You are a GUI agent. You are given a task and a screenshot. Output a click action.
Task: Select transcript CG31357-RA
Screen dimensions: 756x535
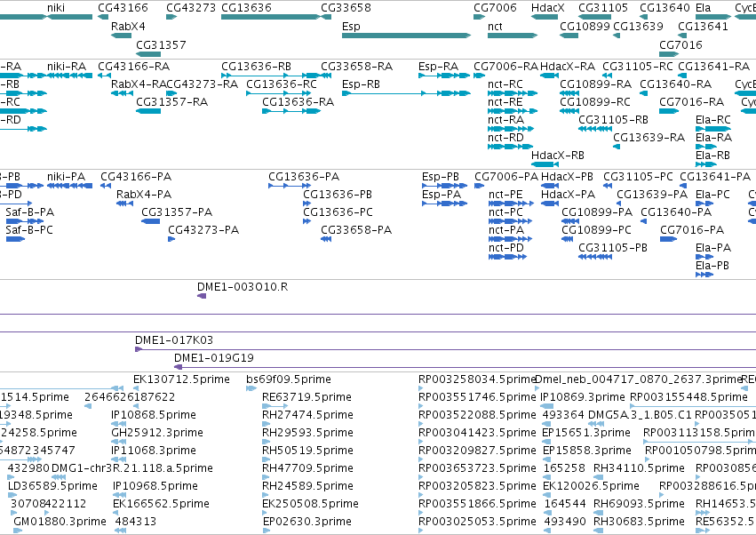148,111
